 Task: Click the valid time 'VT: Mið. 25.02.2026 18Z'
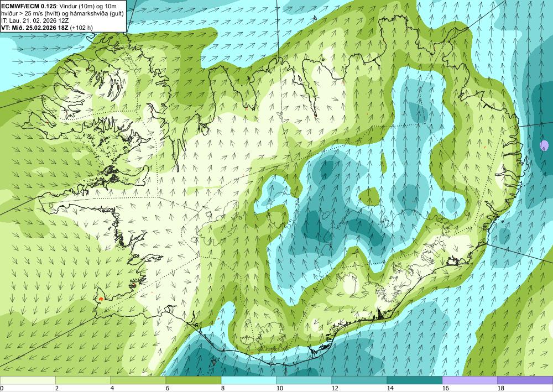pyautogui.click(x=35, y=28)
